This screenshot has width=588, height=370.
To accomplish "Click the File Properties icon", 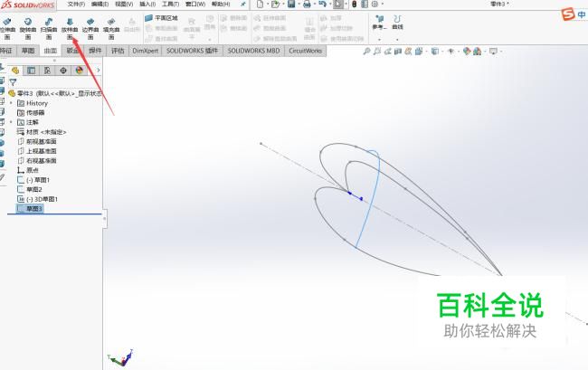I will point(365,5).
